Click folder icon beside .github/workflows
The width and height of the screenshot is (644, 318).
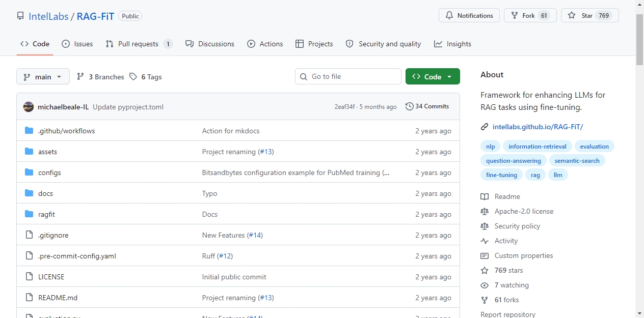[x=29, y=131]
